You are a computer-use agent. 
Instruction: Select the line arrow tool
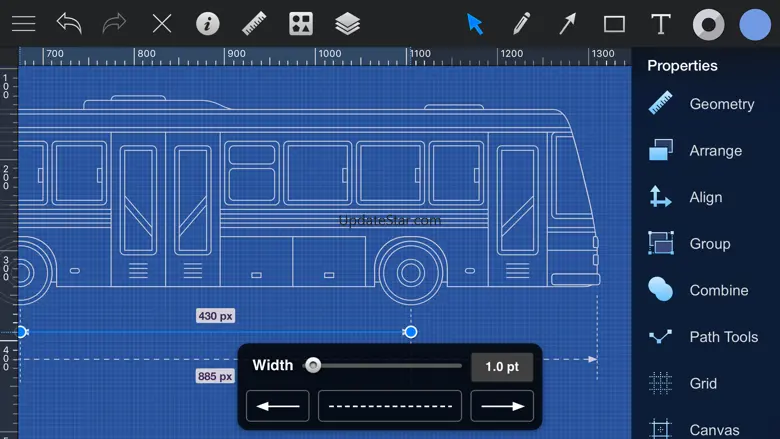(x=568, y=23)
